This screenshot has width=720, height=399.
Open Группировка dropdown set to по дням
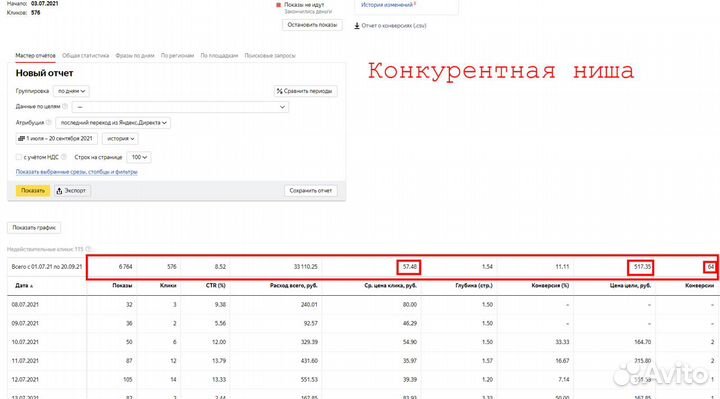point(71,91)
